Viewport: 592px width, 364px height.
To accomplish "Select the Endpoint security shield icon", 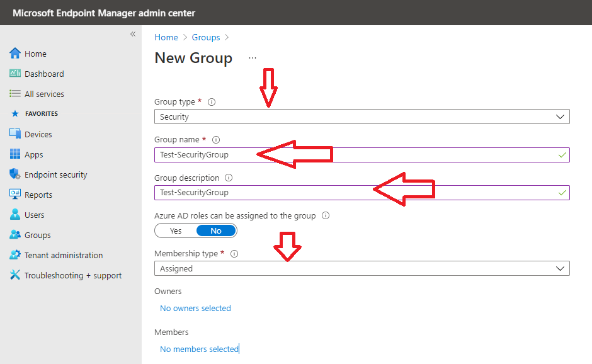I will pyautogui.click(x=14, y=174).
